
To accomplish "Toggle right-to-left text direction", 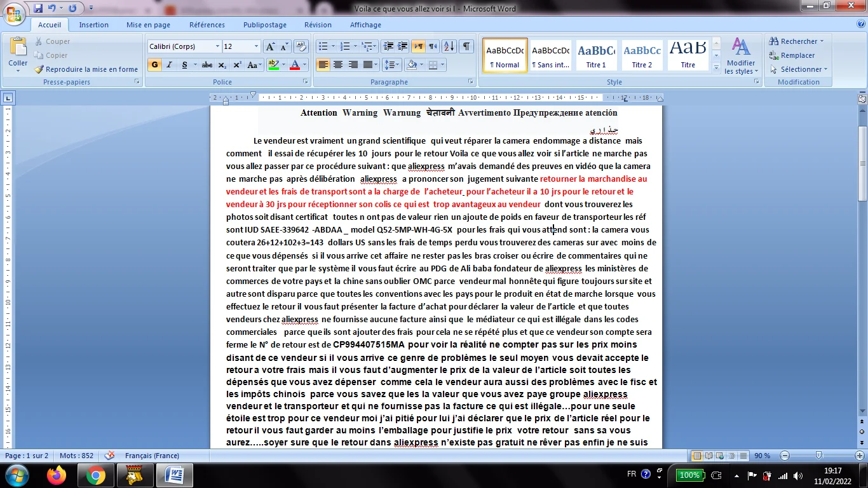I will pyautogui.click(x=433, y=46).
